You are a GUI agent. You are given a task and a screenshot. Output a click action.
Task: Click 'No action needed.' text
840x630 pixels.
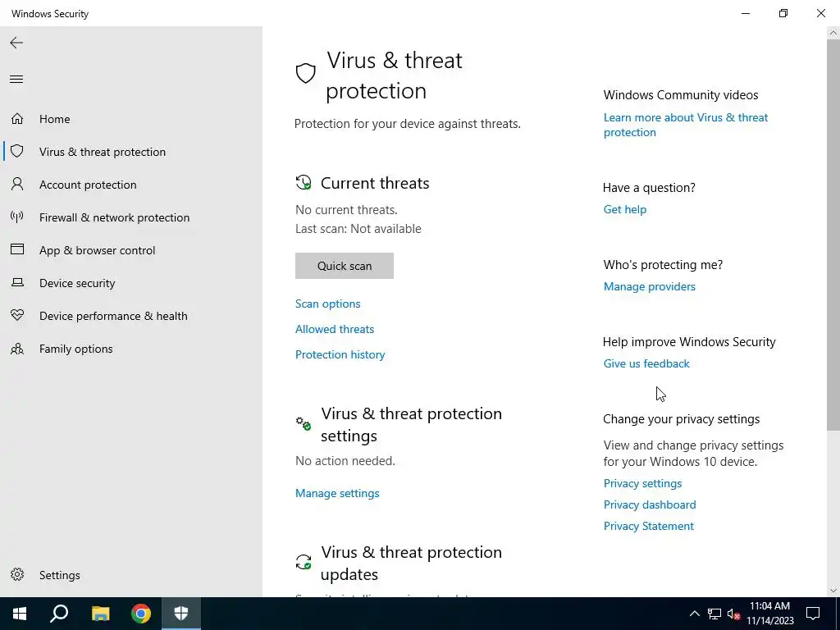[345, 461]
